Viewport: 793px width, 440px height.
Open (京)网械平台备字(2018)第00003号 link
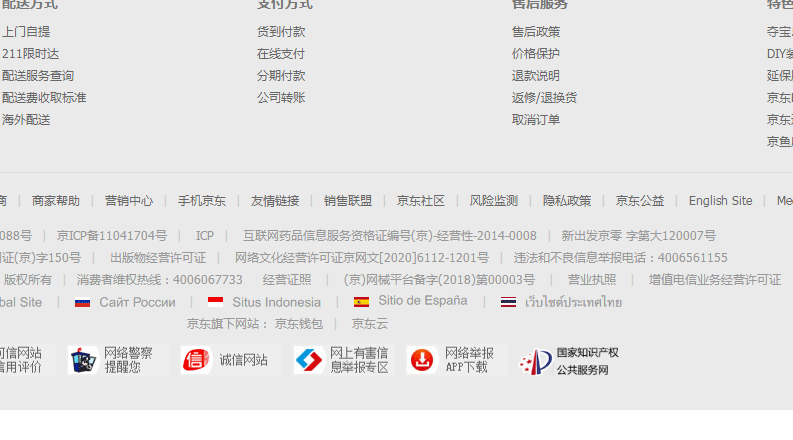click(439, 280)
